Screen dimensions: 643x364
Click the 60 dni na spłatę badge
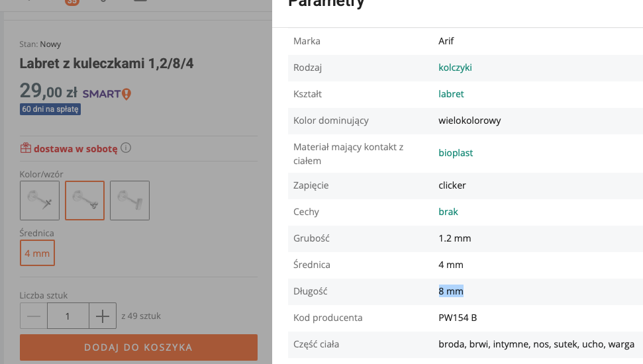click(x=50, y=109)
